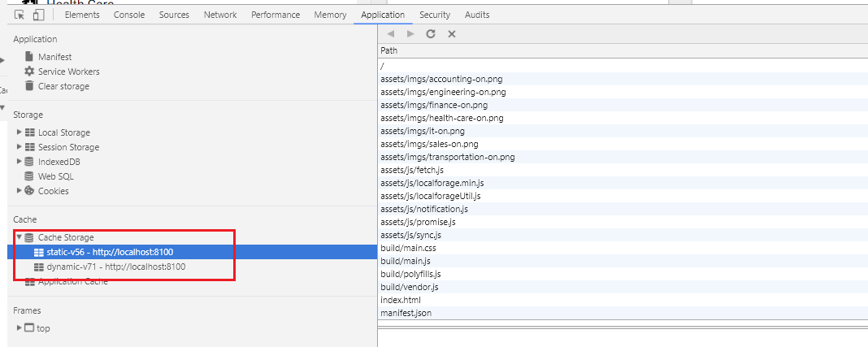Collapse the Cache Storage node
Screen dimensions: 868x347
coord(20,236)
